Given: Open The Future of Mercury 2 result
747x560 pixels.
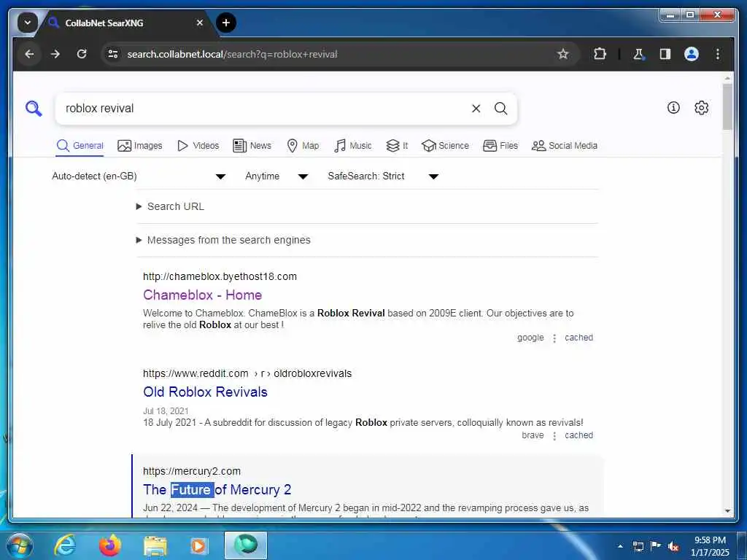Looking at the screenshot, I should [x=217, y=489].
